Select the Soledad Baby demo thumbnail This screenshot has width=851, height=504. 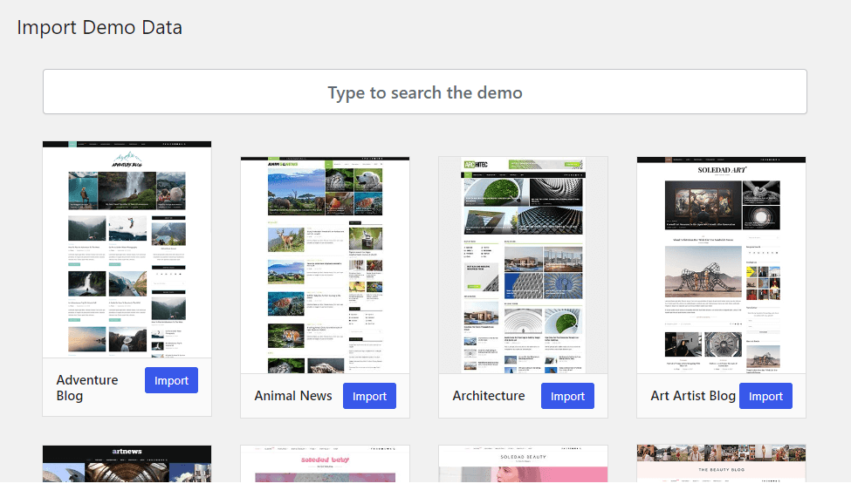(x=325, y=464)
